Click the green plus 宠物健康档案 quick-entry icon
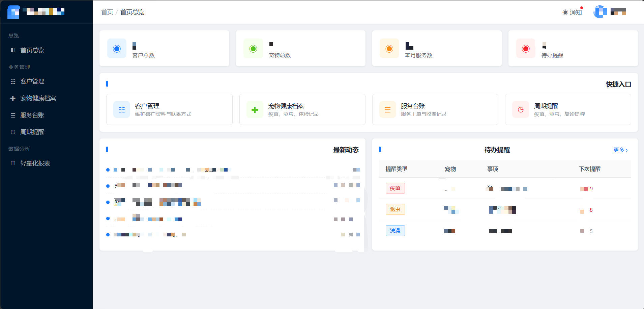The width and height of the screenshot is (644, 309). pyautogui.click(x=255, y=109)
